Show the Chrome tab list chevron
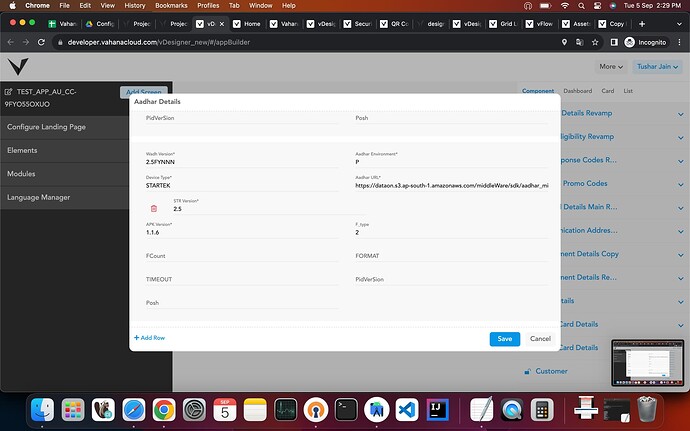Image resolution: width=690 pixels, height=431 pixels. 679,24
